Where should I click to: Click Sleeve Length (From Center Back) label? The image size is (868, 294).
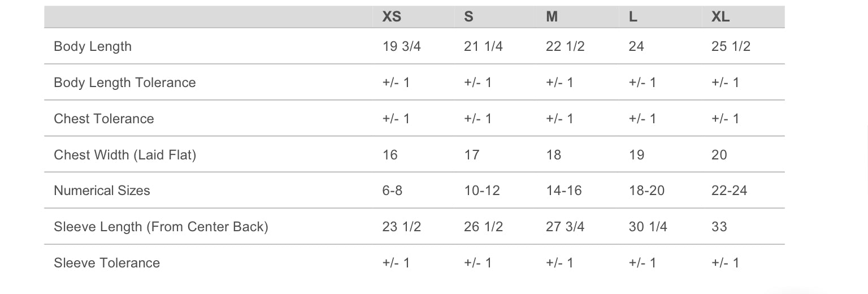160,227
